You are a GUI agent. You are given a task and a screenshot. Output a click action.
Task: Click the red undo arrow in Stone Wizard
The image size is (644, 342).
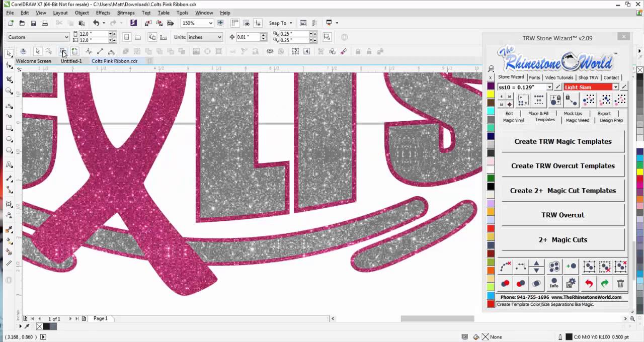pos(588,284)
